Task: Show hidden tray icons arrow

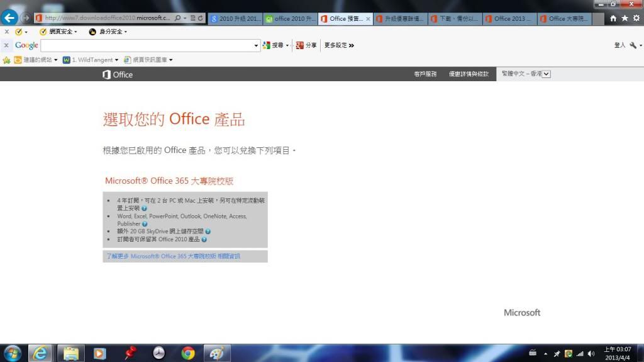Action: click(x=545, y=354)
